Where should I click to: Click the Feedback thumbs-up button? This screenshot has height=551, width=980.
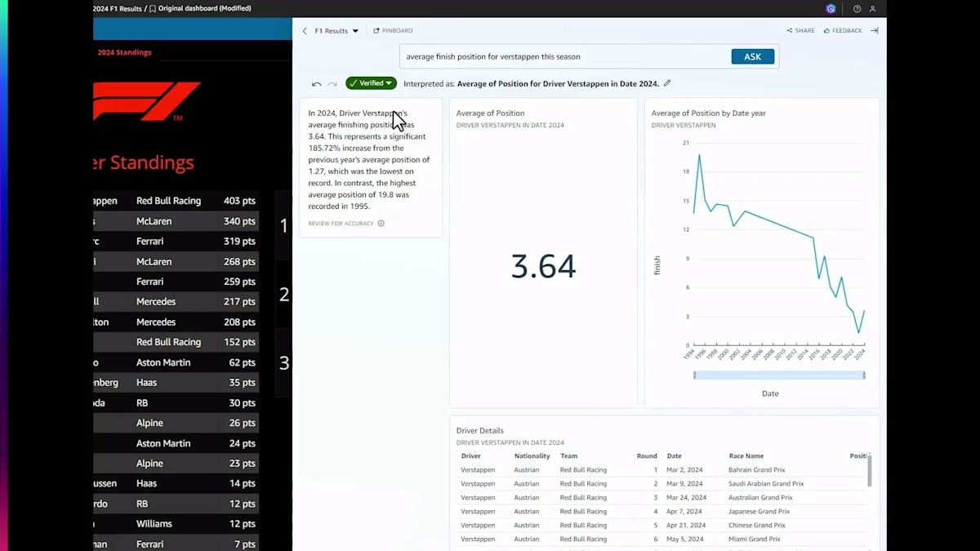843,31
